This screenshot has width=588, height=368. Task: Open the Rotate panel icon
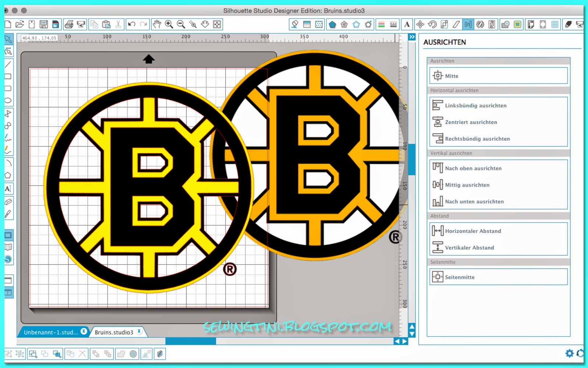[x=432, y=25]
